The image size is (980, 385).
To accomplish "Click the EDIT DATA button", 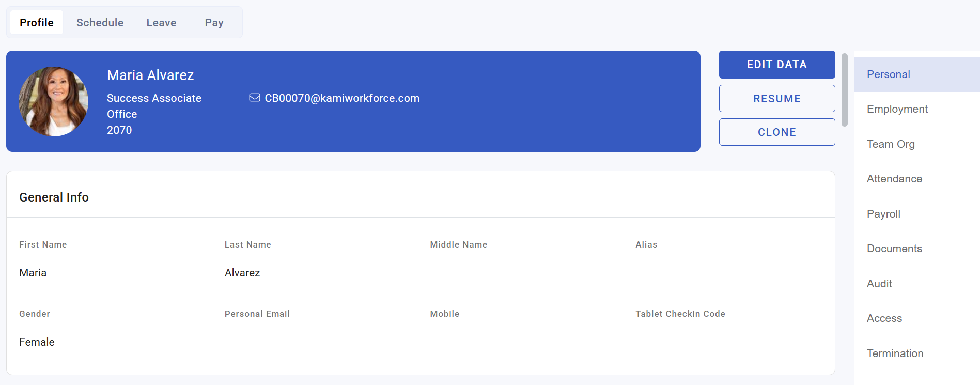I will coord(777,65).
